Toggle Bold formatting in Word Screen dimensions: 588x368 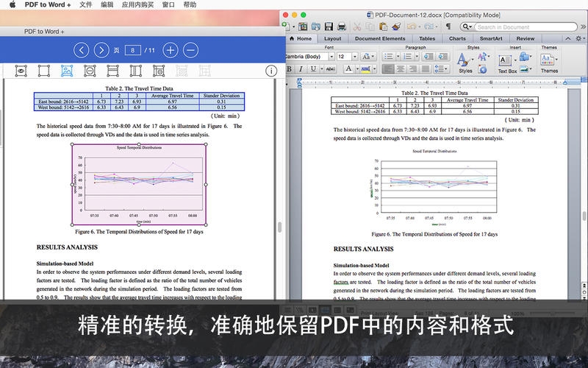(289, 68)
